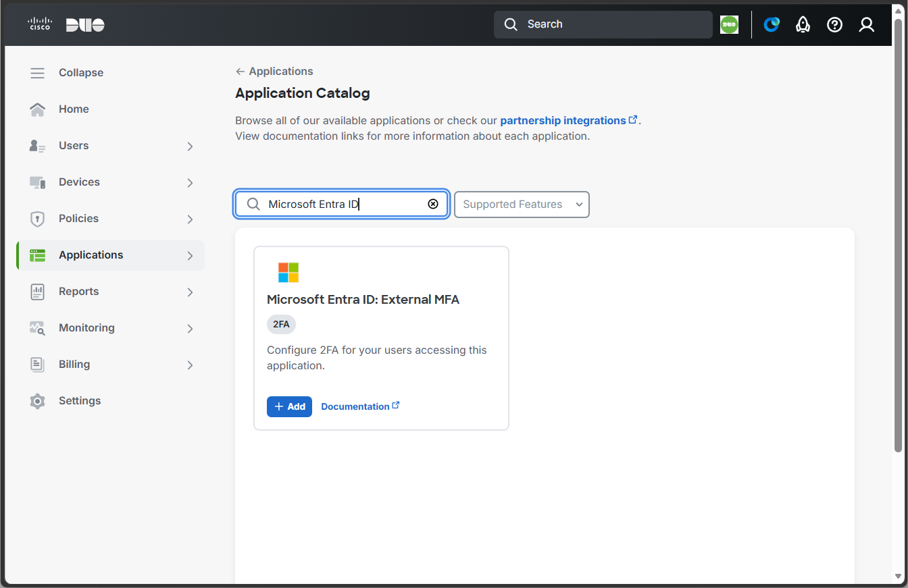Viewport: 908px width, 588px height.
Task: Click the Users sidebar icon
Action: pyautogui.click(x=38, y=146)
